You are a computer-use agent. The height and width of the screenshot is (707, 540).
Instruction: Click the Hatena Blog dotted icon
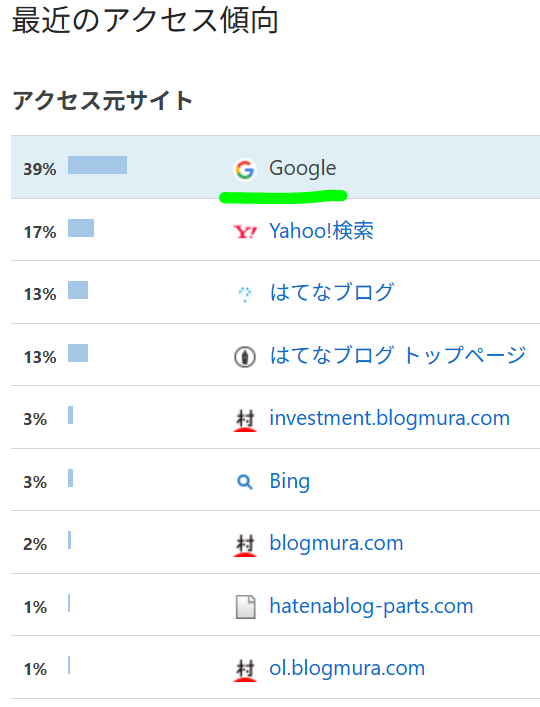(245, 294)
